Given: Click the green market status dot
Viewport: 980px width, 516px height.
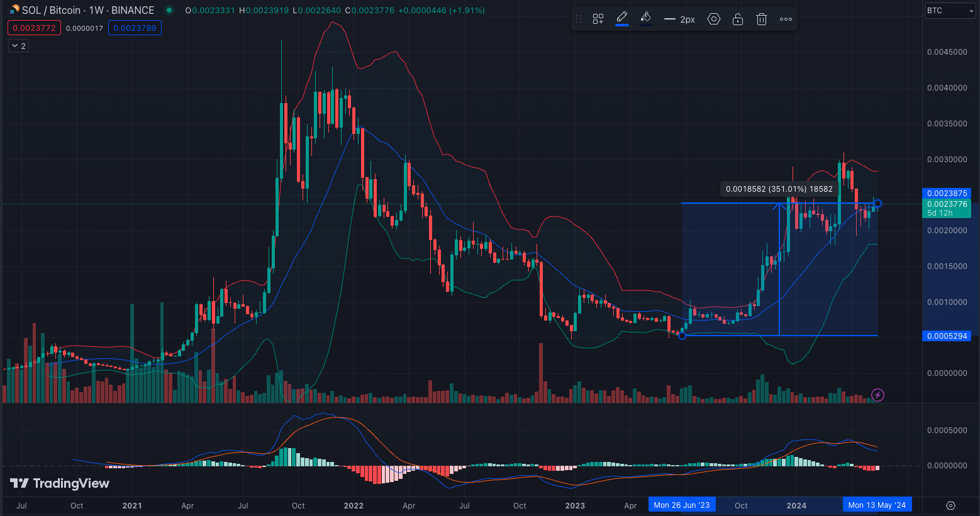Looking at the screenshot, I should pos(169,10).
